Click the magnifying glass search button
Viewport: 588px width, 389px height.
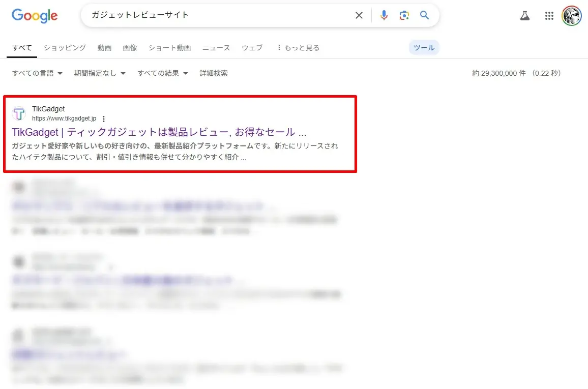(x=424, y=15)
